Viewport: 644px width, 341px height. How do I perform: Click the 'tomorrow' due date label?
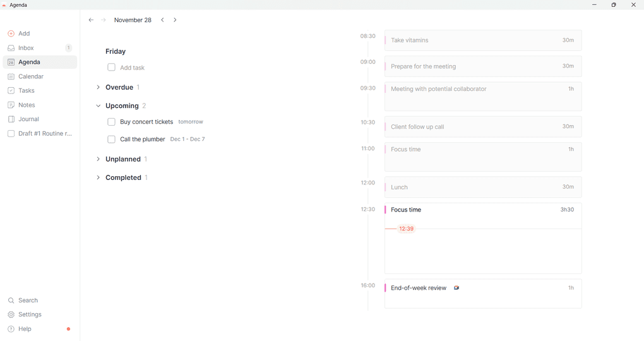[191, 122]
